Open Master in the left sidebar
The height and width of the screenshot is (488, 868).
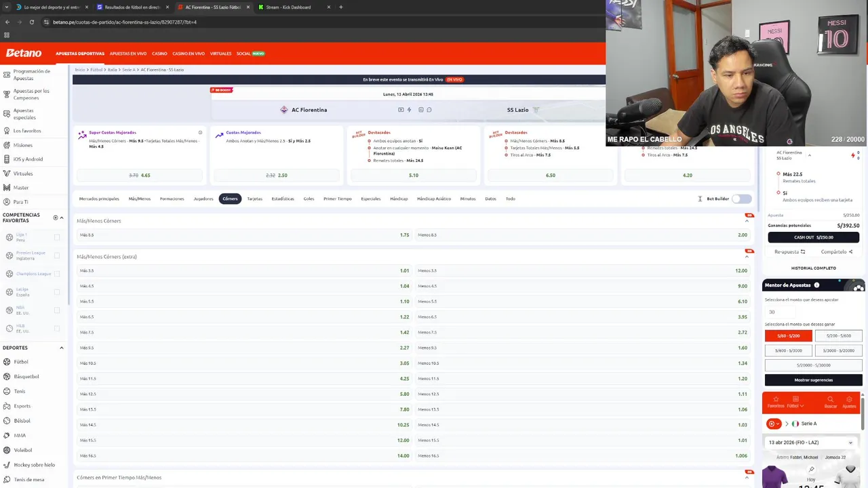point(21,188)
